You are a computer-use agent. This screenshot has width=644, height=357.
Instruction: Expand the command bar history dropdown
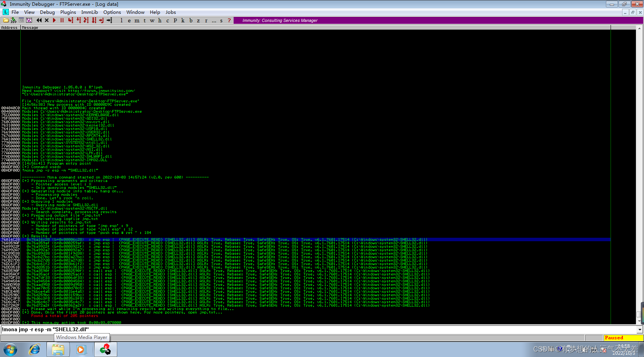pyautogui.click(x=640, y=330)
